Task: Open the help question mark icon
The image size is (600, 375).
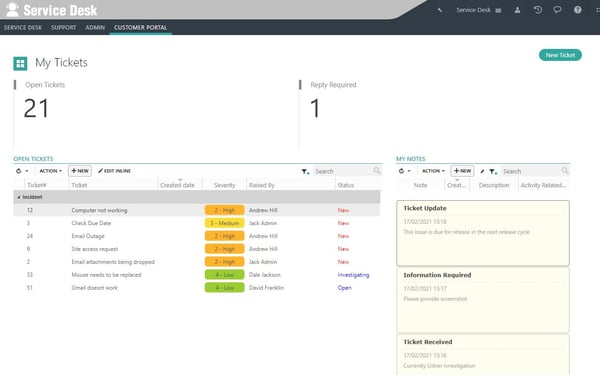Action: [x=577, y=10]
